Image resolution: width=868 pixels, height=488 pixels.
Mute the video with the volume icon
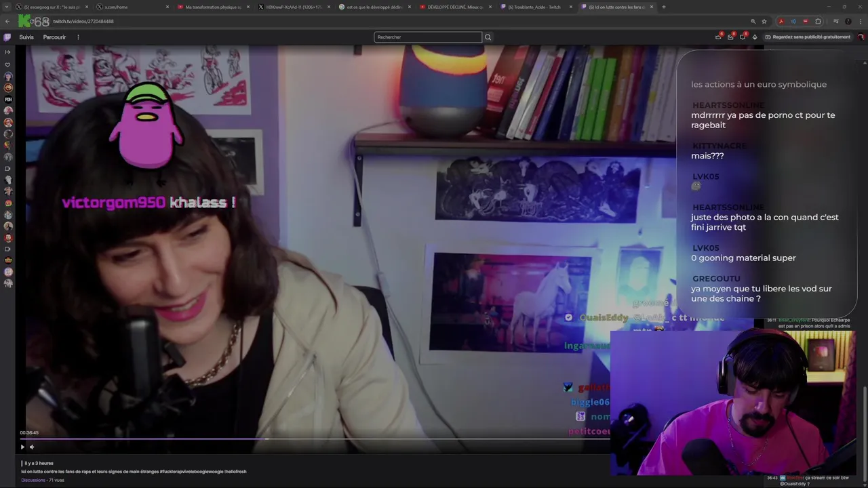(x=32, y=447)
